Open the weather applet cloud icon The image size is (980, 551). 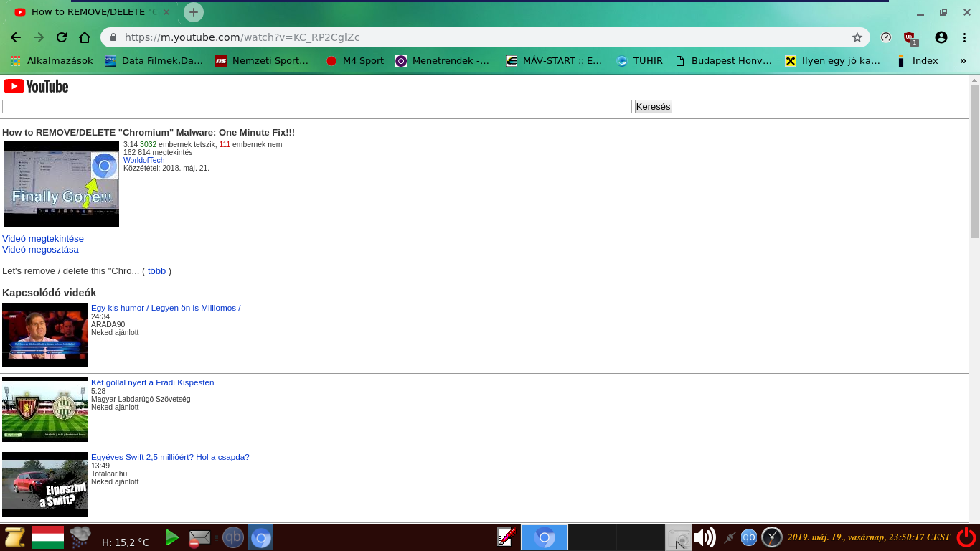(x=80, y=537)
